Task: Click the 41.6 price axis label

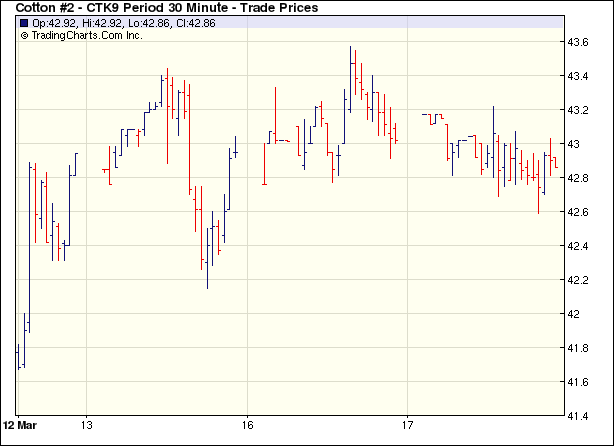Action: (580, 382)
